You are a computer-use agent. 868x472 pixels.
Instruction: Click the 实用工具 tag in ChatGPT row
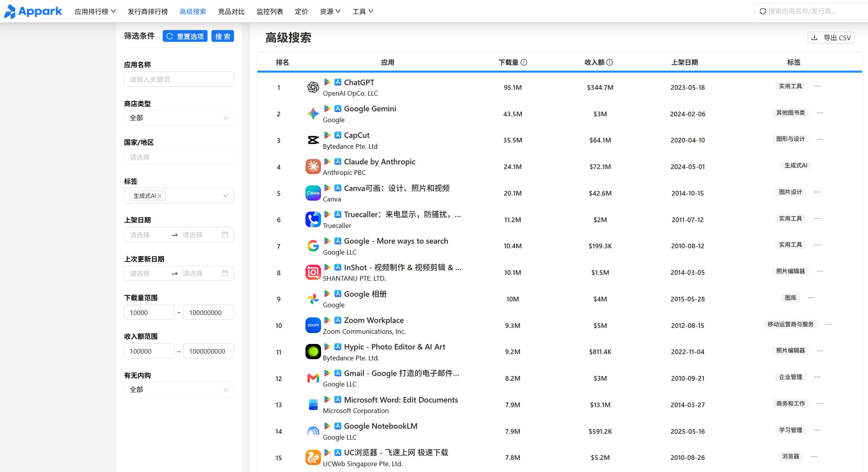pos(790,86)
